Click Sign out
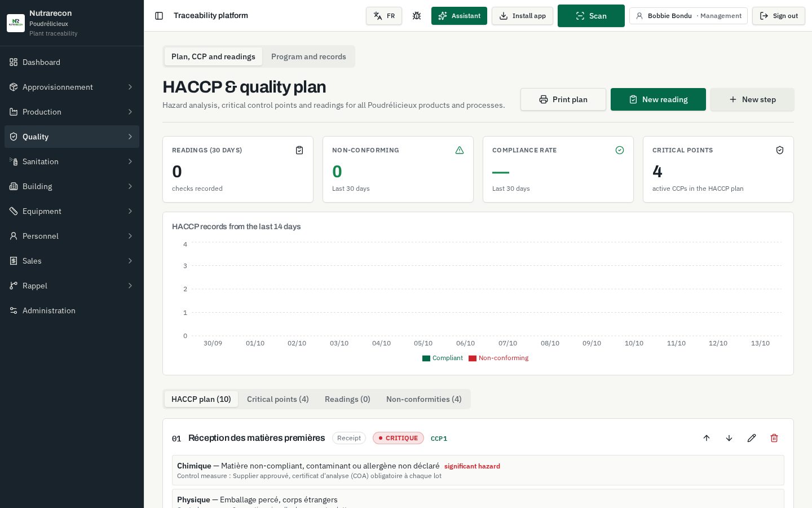 [778, 16]
